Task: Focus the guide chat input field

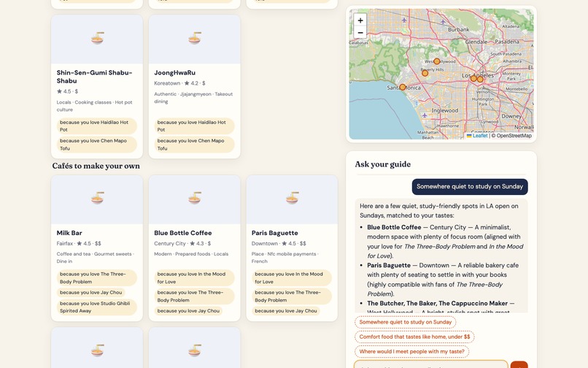Action: point(431,365)
